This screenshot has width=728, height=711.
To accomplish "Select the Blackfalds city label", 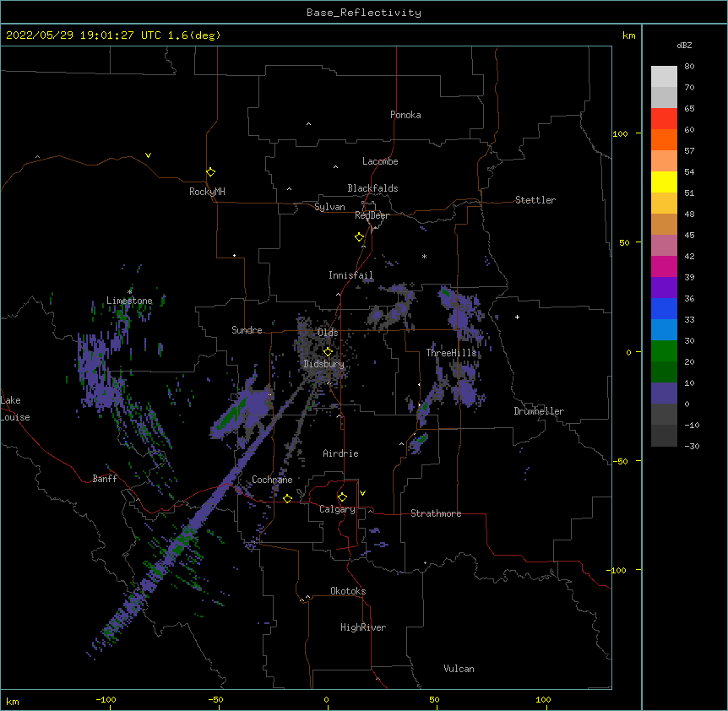I will [372, 188].
